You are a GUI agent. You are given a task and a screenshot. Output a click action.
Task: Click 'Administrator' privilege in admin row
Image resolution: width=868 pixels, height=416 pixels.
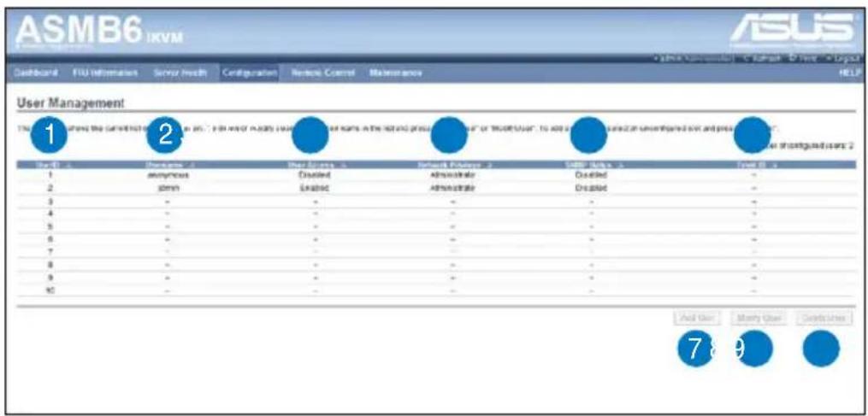pyautogui.click(x=453, y=188)
